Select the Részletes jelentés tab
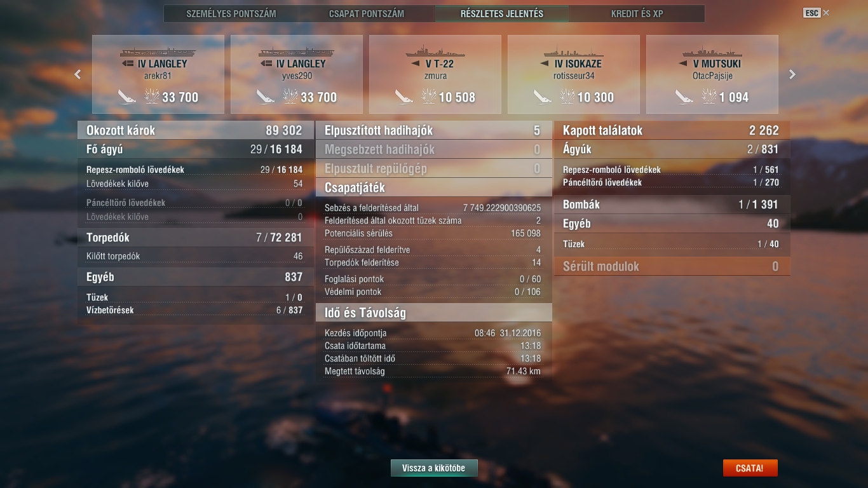 pos(502,13)
